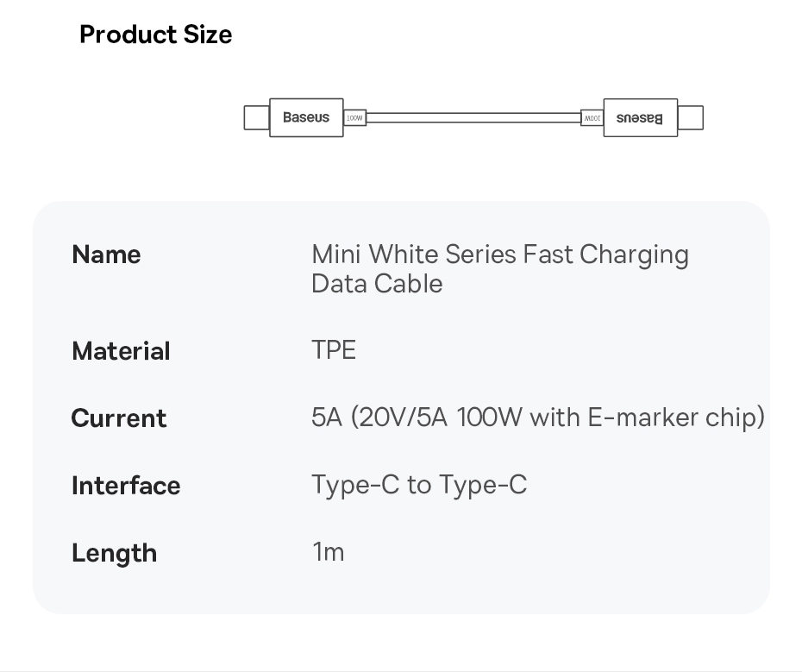This screenshot has height=672, width=802.
Task: Click the Data Cable text line
Action: (377, 284)
